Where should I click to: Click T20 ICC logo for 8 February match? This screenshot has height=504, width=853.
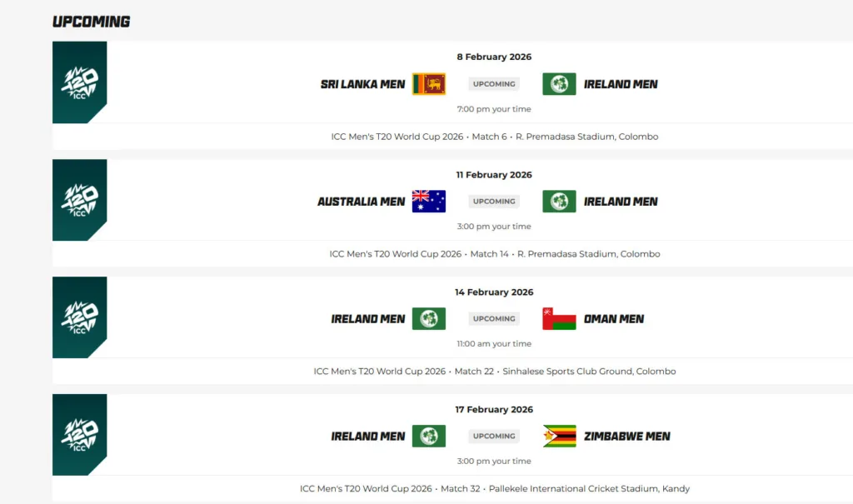[x=80, y=82]
